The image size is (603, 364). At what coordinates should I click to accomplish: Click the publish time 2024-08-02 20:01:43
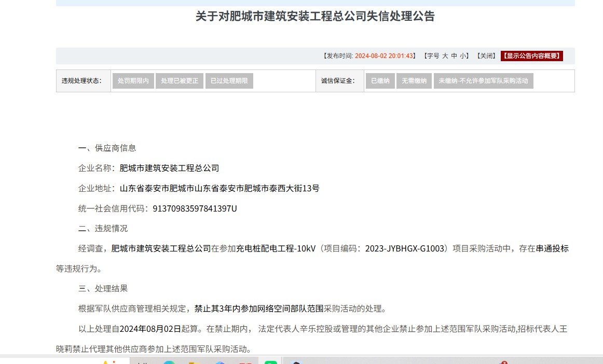(384, 56)
